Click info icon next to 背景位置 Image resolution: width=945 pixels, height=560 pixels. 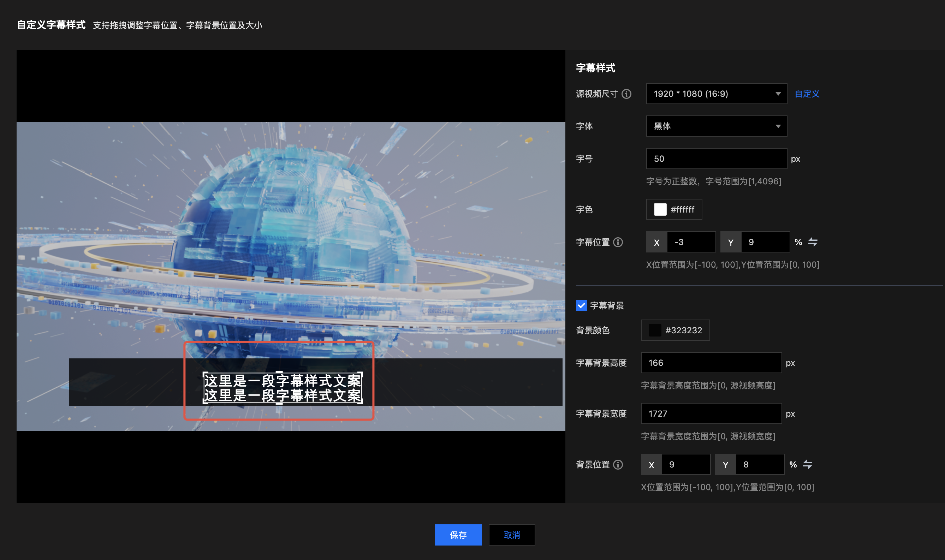click(x=618, y=465)
